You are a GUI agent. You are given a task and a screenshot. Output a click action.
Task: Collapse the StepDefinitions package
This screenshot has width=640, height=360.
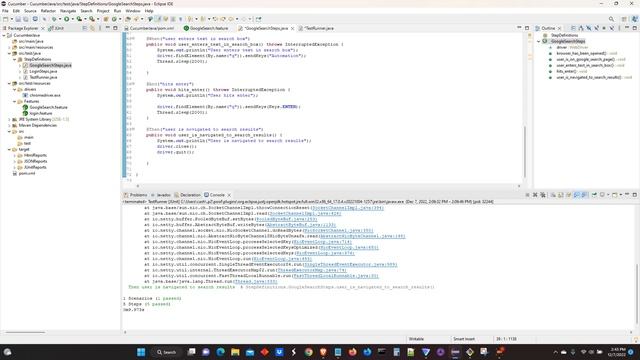click(15, 60)
